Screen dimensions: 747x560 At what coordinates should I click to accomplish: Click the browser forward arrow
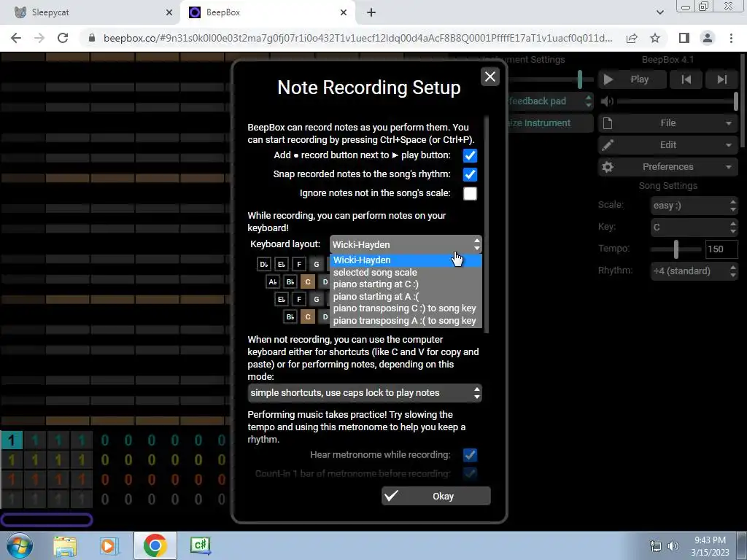pos(39,38)
